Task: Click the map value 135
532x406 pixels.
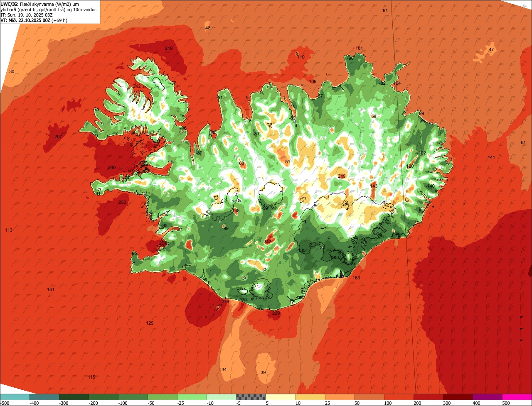Action: click(x=302, y=250)
